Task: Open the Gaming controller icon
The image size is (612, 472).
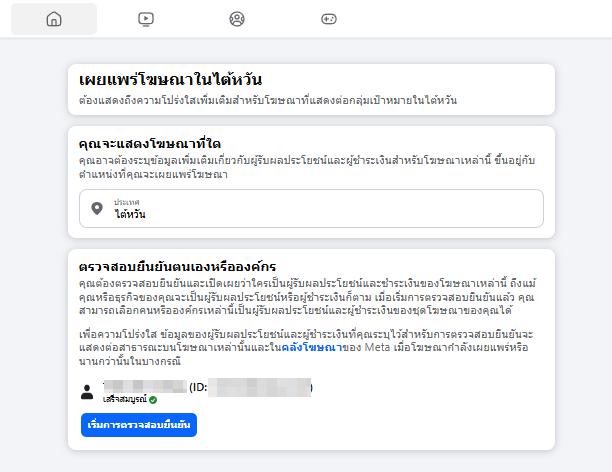Action: [x=329, y=18]
